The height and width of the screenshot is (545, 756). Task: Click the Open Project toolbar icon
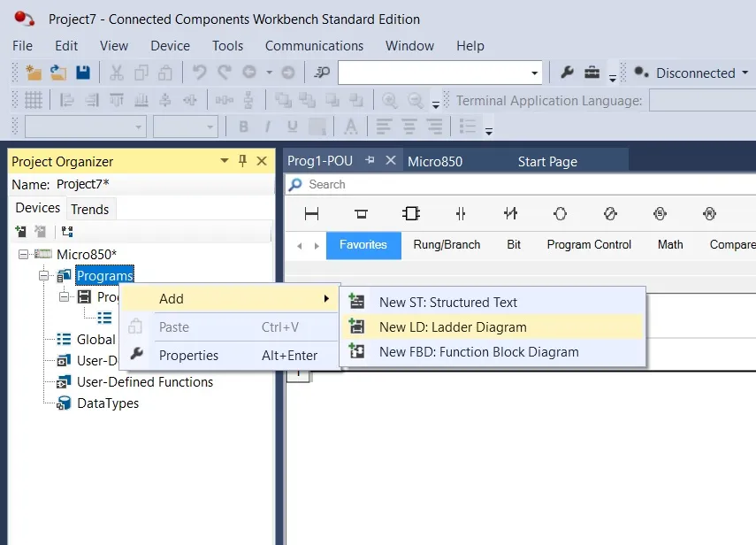point(58,73)
